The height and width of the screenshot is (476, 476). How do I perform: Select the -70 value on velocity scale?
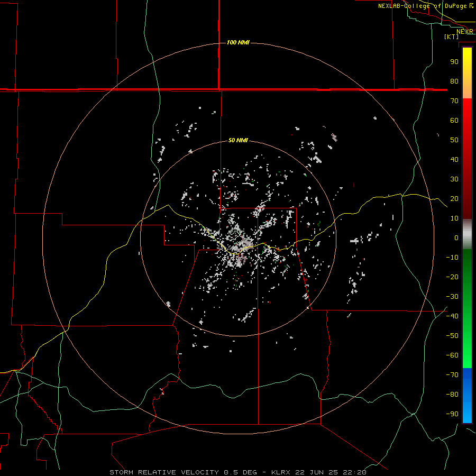click(452, 374)
